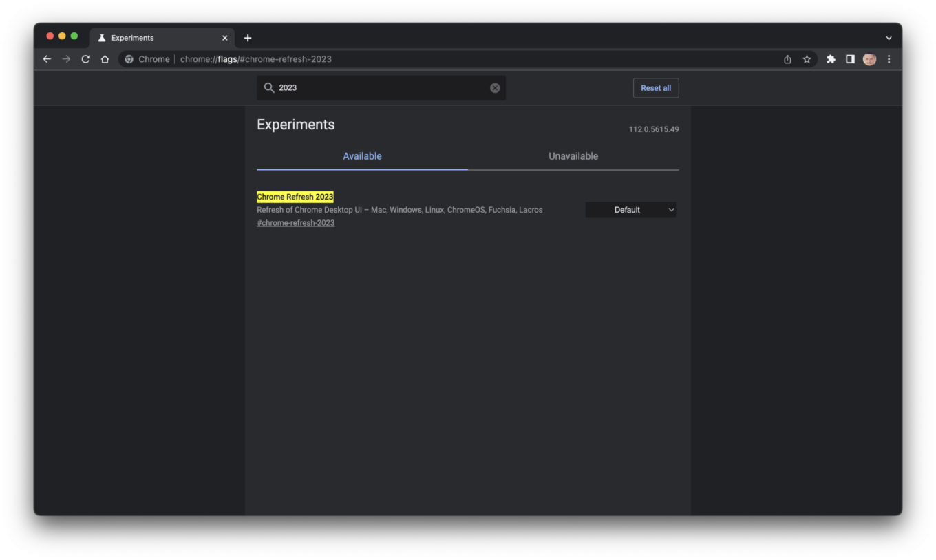This screenshot has width=936, height=560.
Task: Click the forward navigation arrow
Action: tap(66, 59)
